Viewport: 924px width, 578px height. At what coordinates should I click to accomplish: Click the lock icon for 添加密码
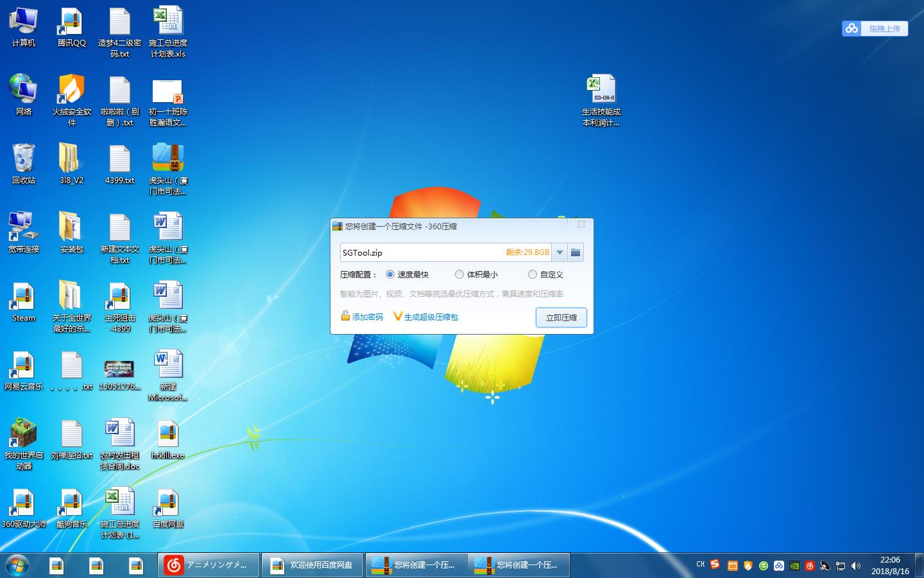coord(345,316)
